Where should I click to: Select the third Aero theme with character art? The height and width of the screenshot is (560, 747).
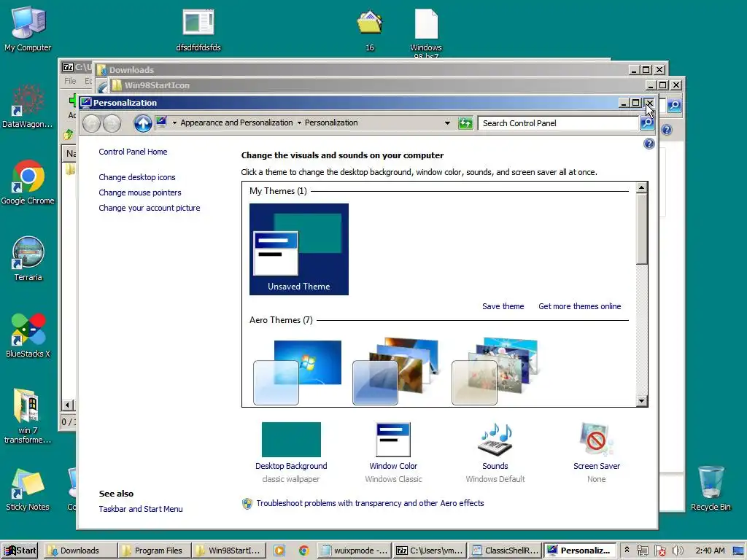[x=495, y=371]
